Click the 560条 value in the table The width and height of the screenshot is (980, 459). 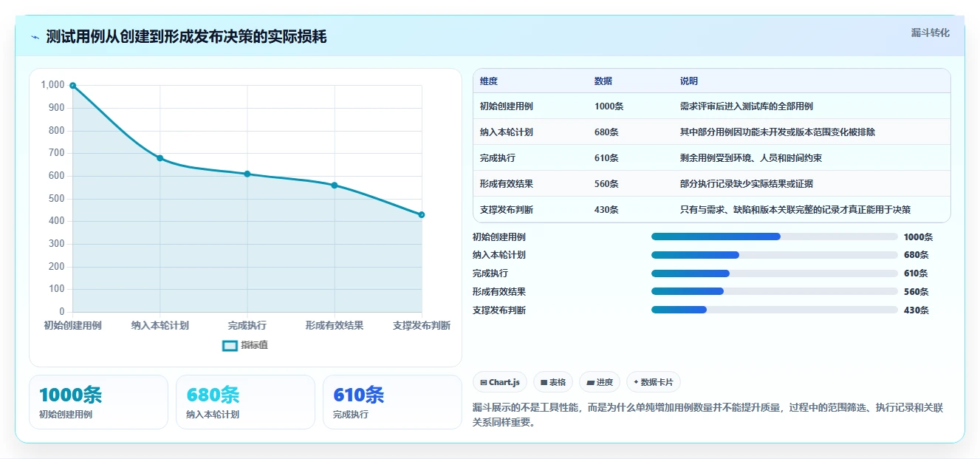607,184
